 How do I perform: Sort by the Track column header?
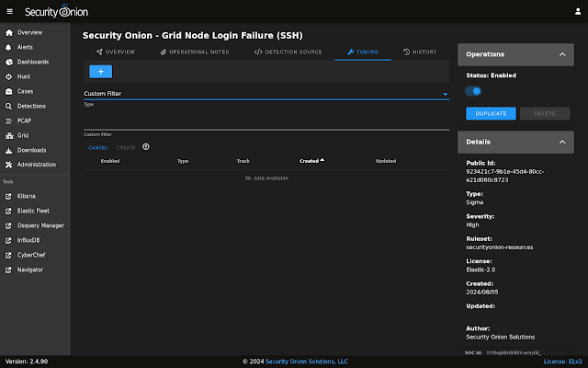point(243,161)
